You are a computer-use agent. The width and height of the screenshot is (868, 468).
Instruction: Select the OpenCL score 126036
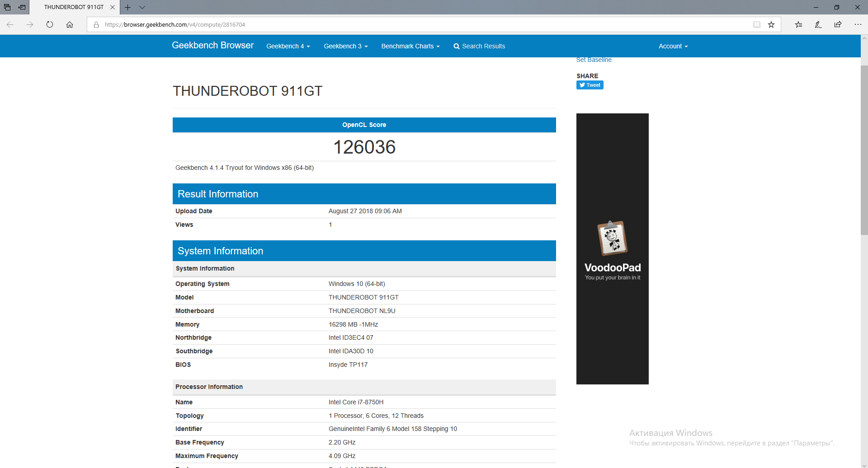click(364, 147)
